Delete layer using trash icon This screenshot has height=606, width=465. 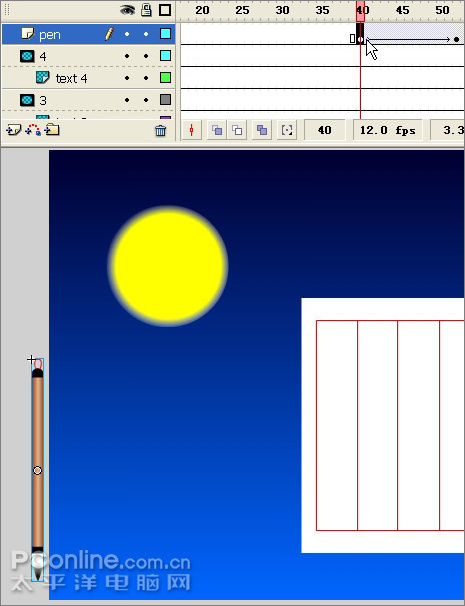pyautogui.click(x=160, y=131)
